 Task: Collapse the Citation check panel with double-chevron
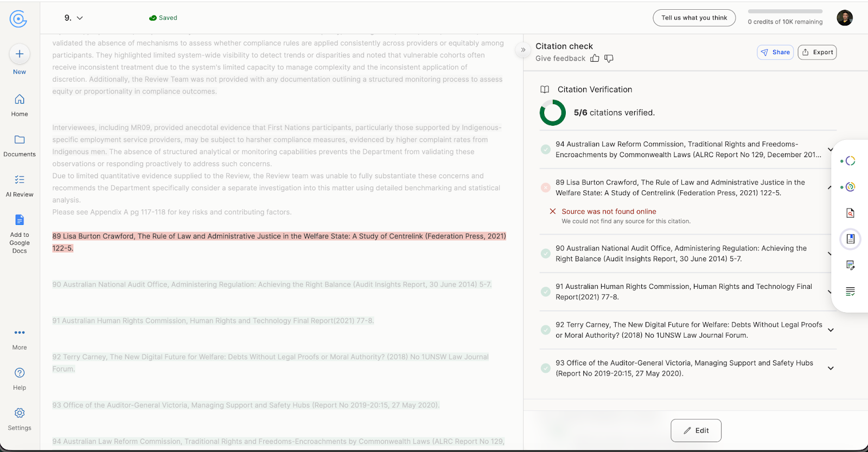point(523,50)
